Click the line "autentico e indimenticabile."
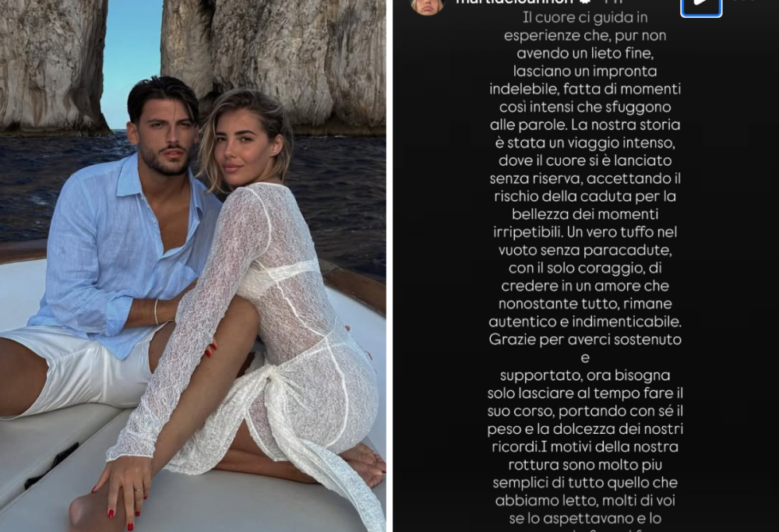779x532 pixels. (585, 322)
